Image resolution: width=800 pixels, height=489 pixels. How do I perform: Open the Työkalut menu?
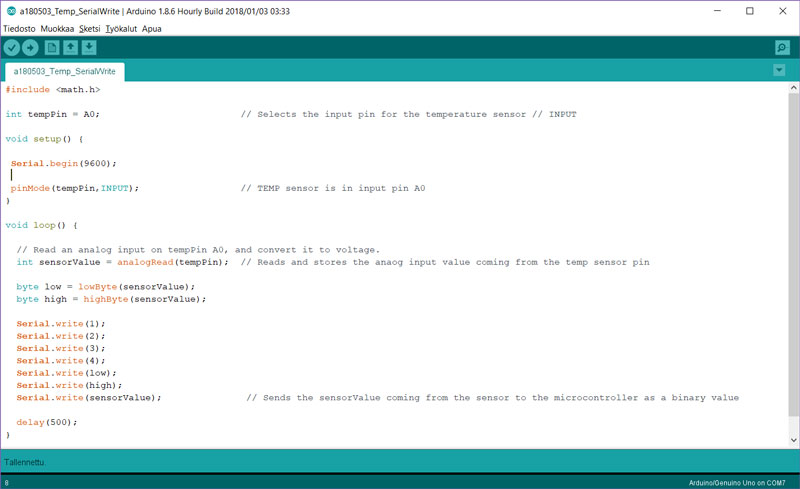[x=121, y=29]
